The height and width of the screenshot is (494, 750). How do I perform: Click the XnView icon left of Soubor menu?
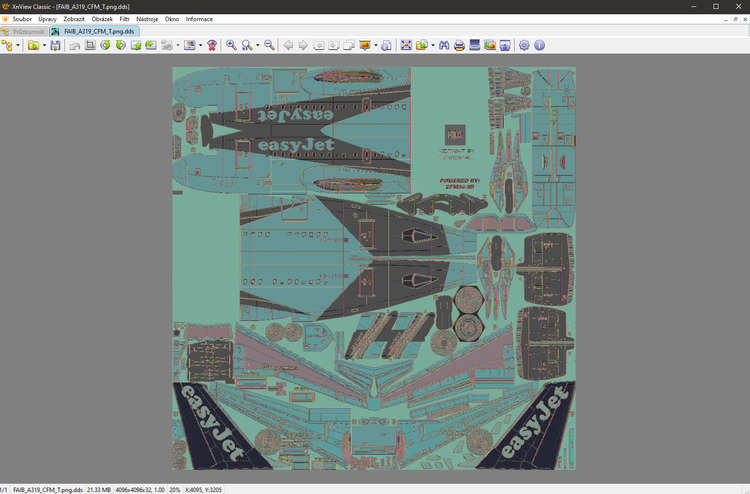(x=5, y=19)
